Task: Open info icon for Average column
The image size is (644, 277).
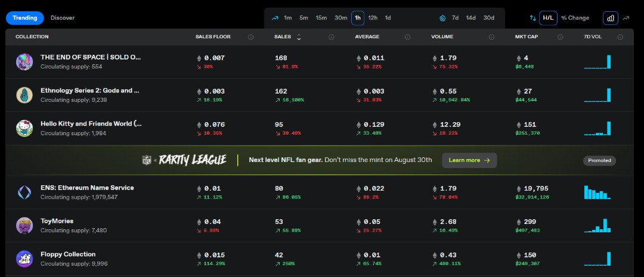Action: pos(407,37)
